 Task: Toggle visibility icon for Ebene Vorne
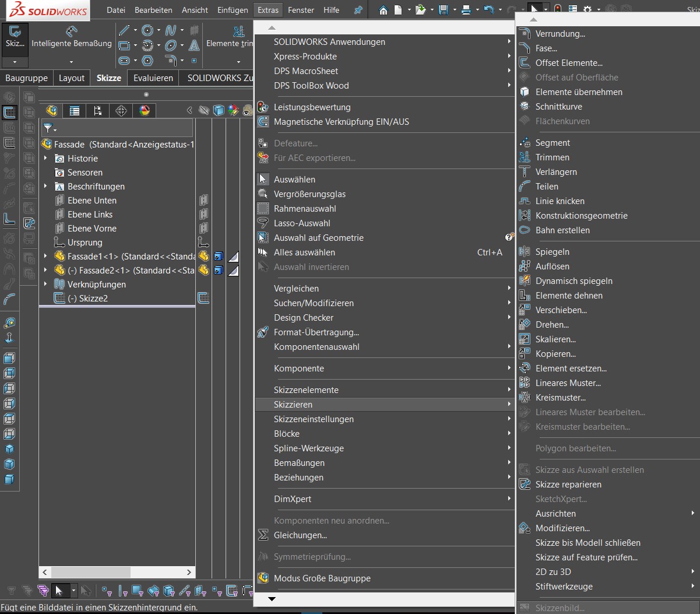pyautogui.click(x=203, y=228)
